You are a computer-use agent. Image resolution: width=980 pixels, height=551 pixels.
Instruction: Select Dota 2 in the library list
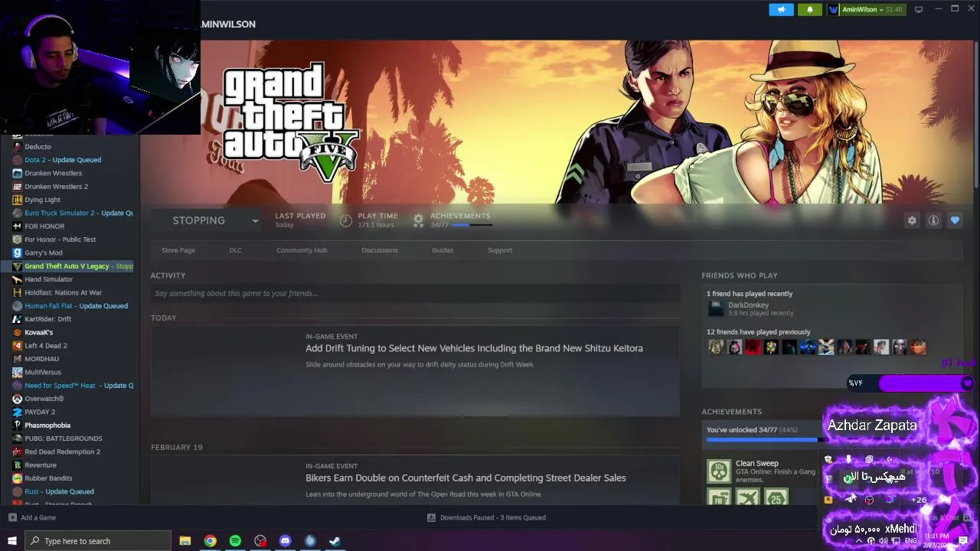coord(63,160)
